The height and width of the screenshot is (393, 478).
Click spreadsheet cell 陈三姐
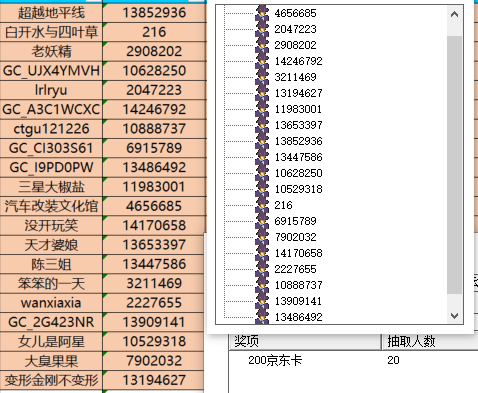51,264
